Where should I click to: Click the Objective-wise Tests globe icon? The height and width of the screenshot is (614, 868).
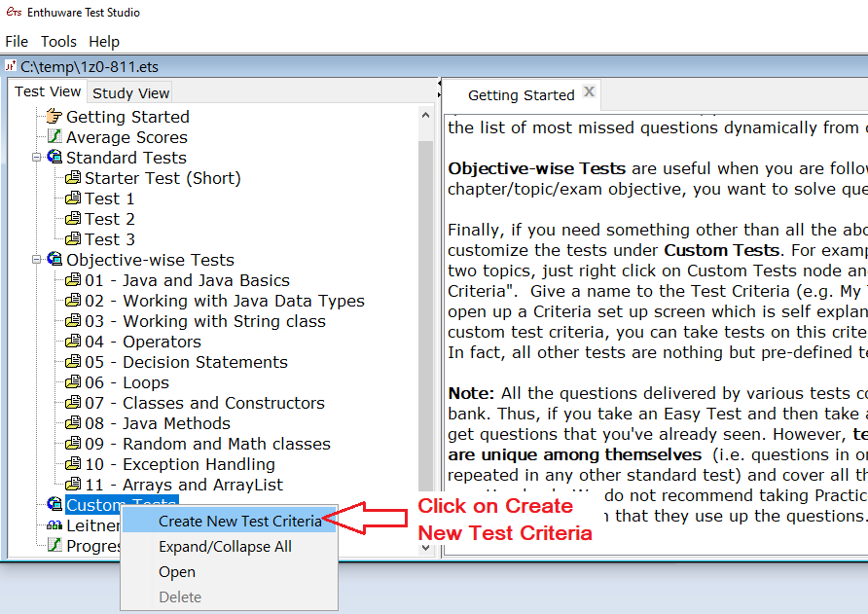[x=54, y=260]
